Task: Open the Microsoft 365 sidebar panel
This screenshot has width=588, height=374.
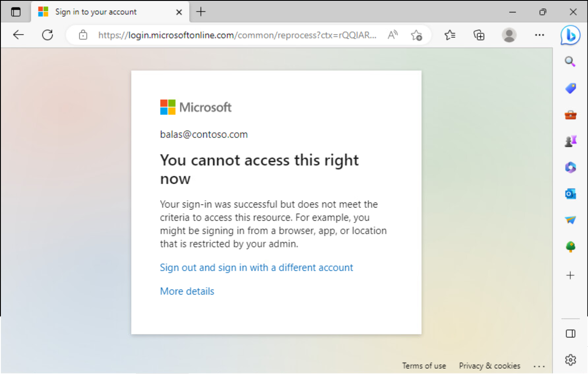Action: tap(570, 167)
